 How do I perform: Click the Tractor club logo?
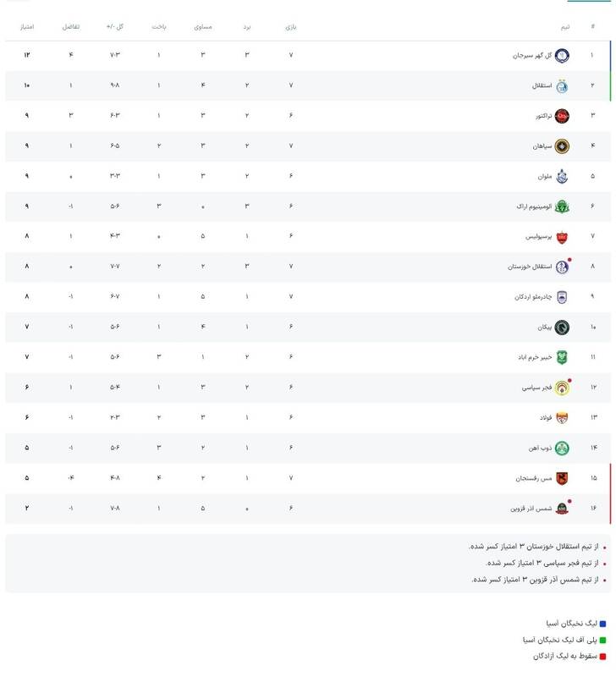point(563,116)
